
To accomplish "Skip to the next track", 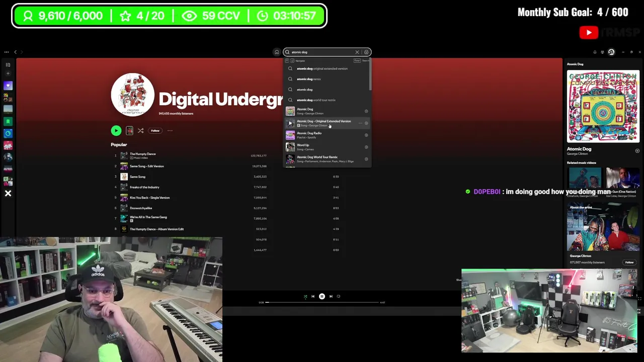I will [x=331, y=297].
